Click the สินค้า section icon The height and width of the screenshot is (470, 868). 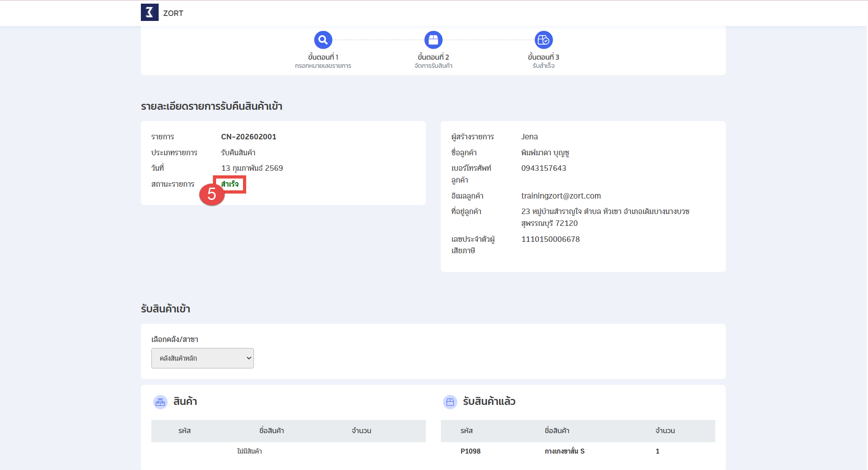[160, 402]
